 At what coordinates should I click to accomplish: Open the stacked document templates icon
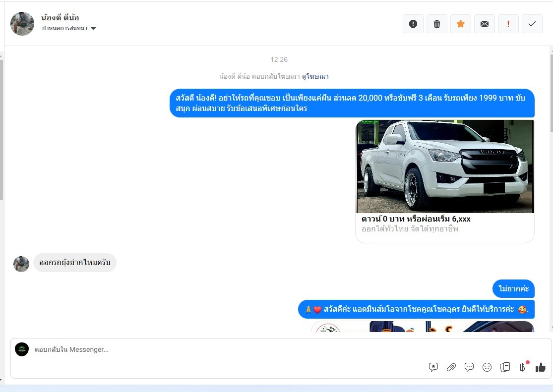tap(505, 367)
